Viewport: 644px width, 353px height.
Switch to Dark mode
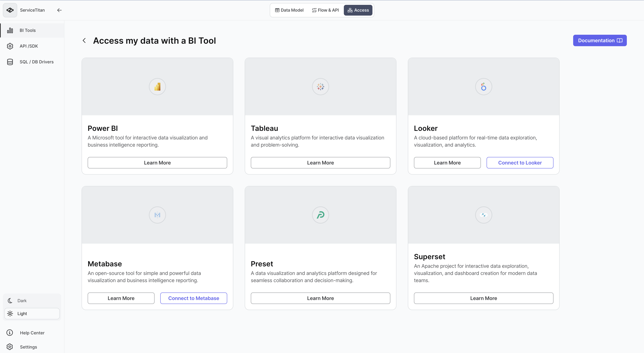[x=32, y=301]
